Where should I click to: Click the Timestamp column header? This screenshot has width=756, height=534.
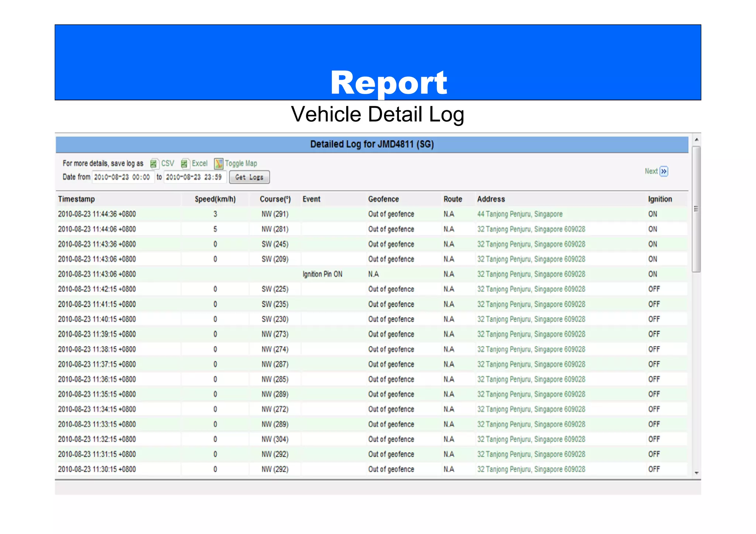click(76, 199)
